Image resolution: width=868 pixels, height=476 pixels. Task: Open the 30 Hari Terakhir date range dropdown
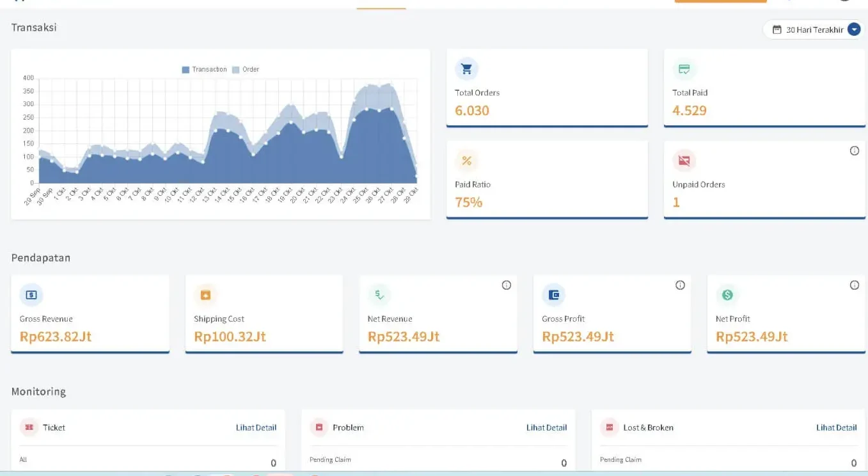point(810,29)
